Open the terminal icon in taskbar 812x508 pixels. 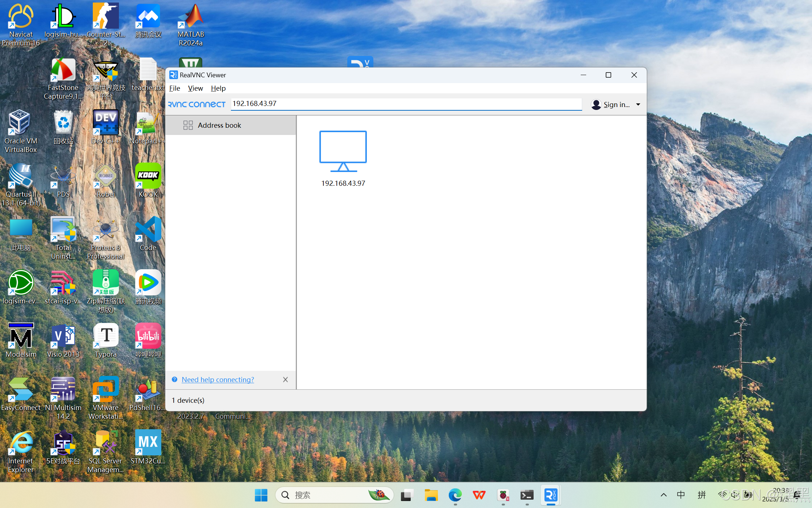click(x=527, y=495)
